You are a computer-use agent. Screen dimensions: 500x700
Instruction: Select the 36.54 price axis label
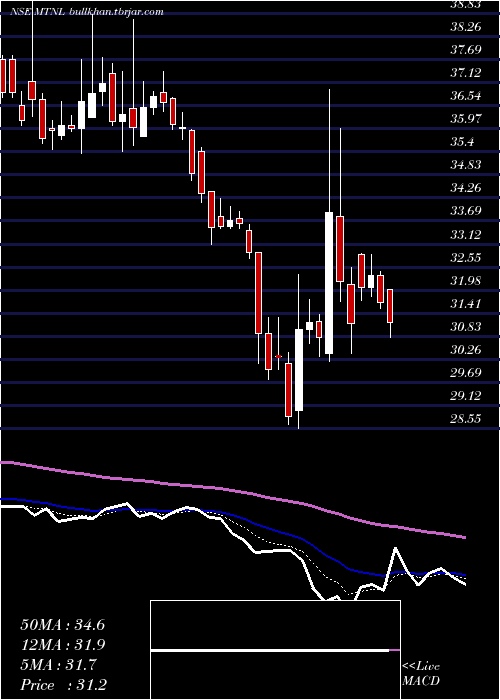[x=466, y=96]
